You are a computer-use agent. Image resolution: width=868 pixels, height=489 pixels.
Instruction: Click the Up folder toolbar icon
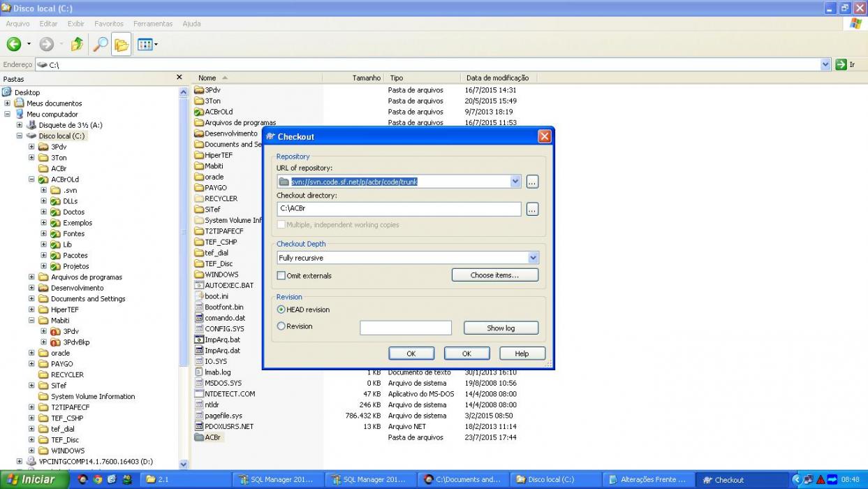pyautogui.click(x=77, y=44)
